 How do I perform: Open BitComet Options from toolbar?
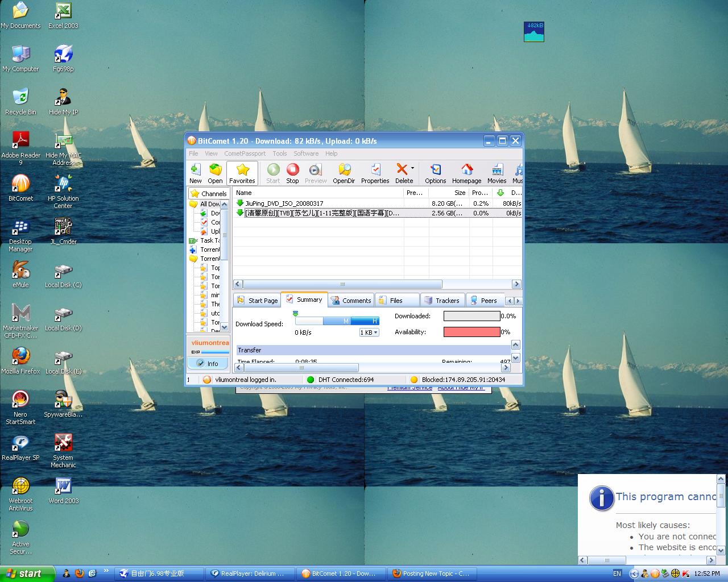click(436, 173)
